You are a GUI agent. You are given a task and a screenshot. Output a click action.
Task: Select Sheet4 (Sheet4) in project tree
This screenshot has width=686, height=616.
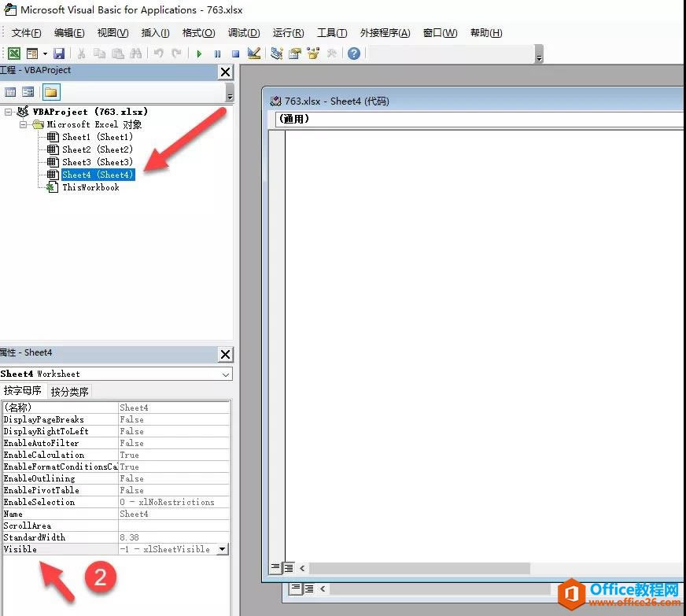[98, 175]
